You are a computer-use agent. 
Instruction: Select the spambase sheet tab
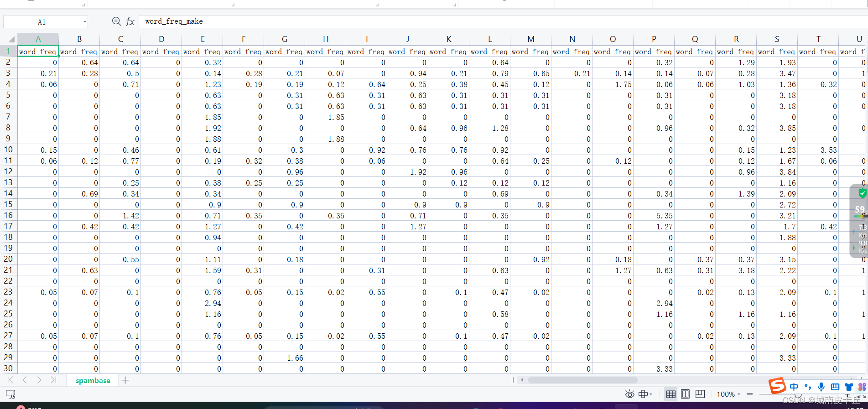tap(93, 380)
